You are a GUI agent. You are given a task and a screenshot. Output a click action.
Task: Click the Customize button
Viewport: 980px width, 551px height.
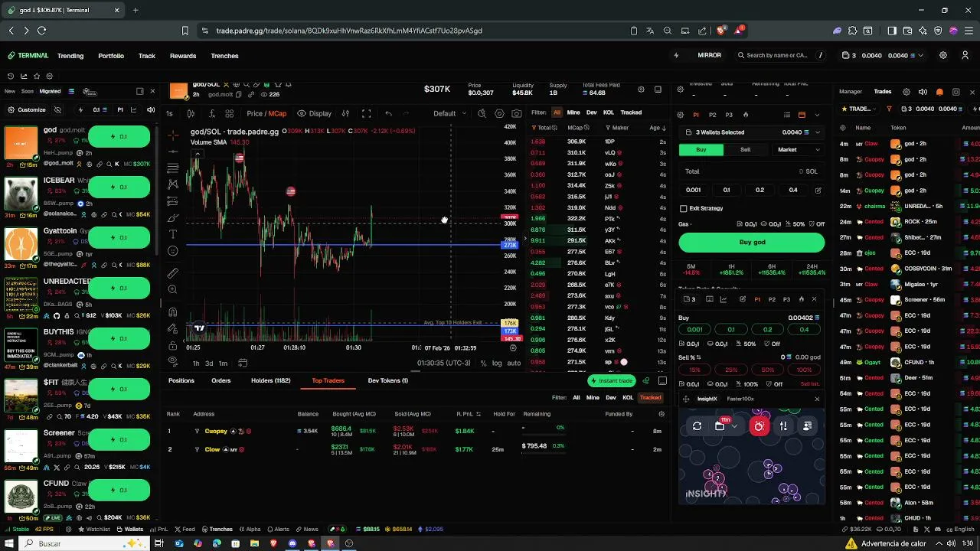coord(26,109)
